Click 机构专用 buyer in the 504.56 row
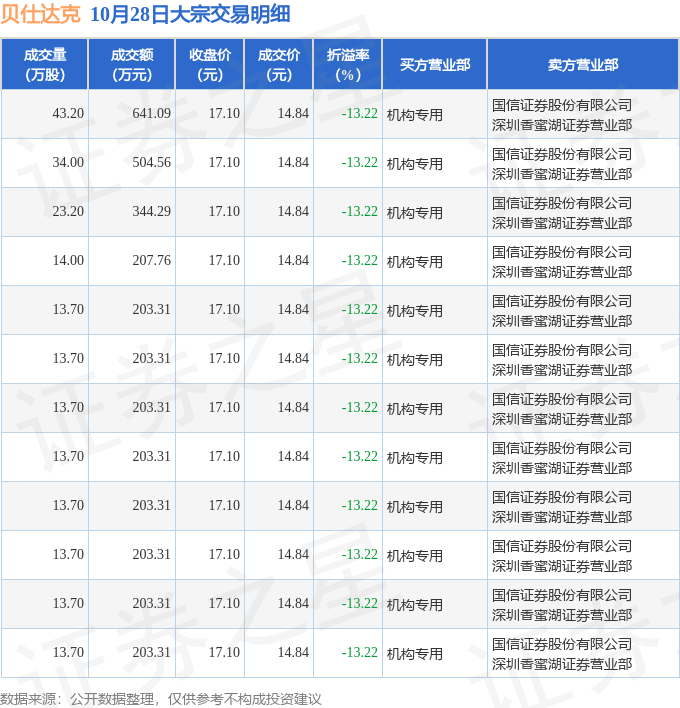The image size is (680, 708). coord(414,164)
